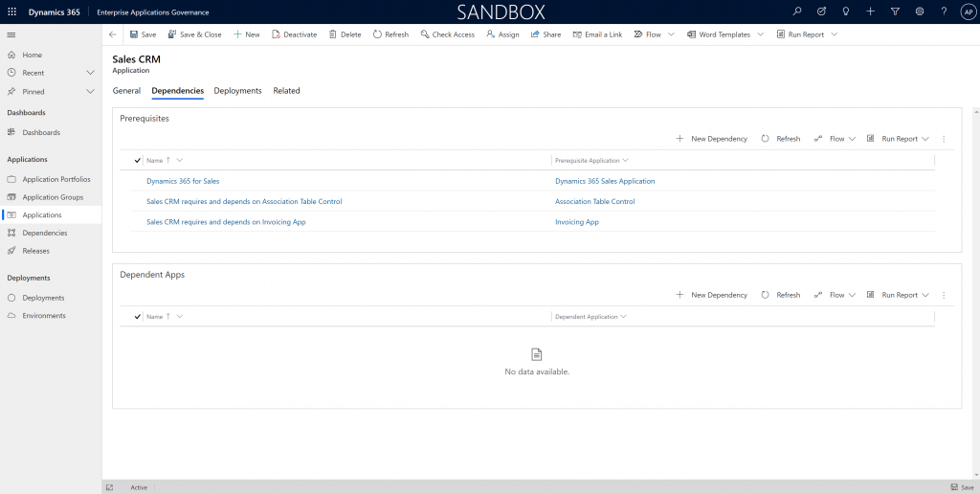Collapse the sidebar using hamburger icon
The height and width of the screenshot is (494, 980).
coord(11,34)
